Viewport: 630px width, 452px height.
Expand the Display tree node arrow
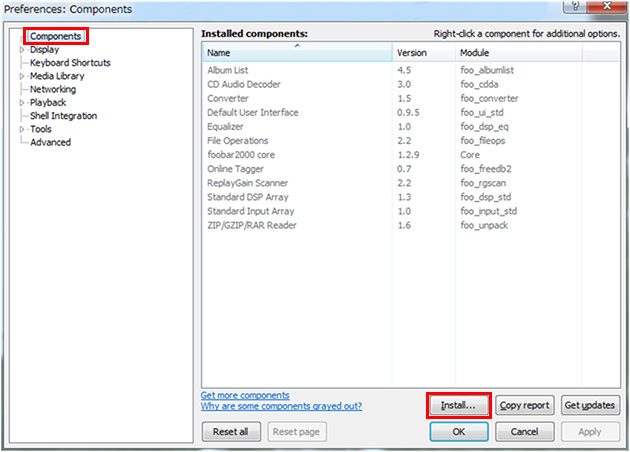pyautogui.click(x=23, y=50)
